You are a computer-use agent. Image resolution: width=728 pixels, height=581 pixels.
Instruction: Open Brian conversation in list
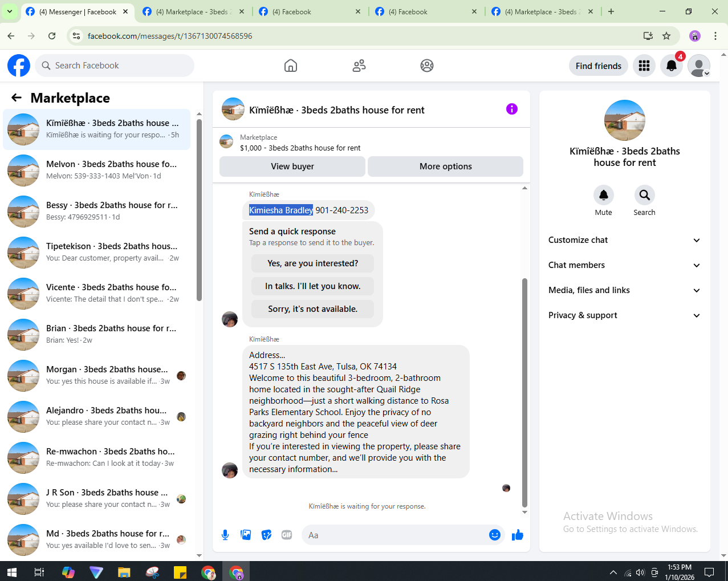tap(97, 335)
